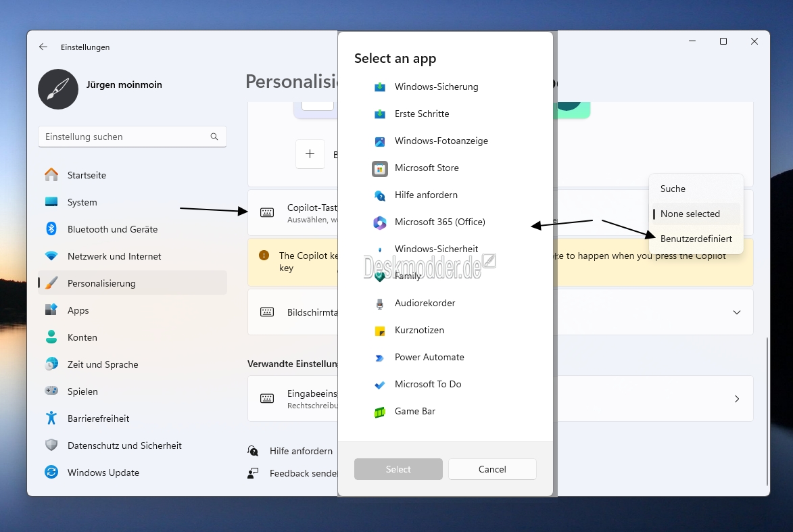Screen dimensions: 793x532
Task: Click the Netzwerk Wi-Fi icon
Action: point(51,256)
